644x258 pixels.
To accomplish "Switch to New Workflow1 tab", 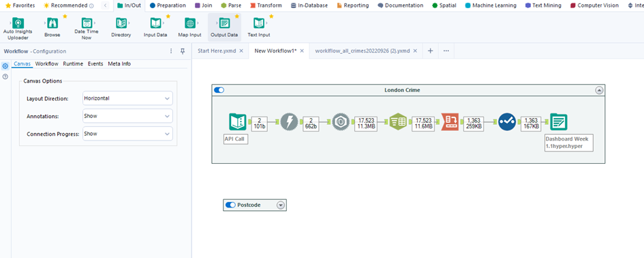I will tap(275, 51).
